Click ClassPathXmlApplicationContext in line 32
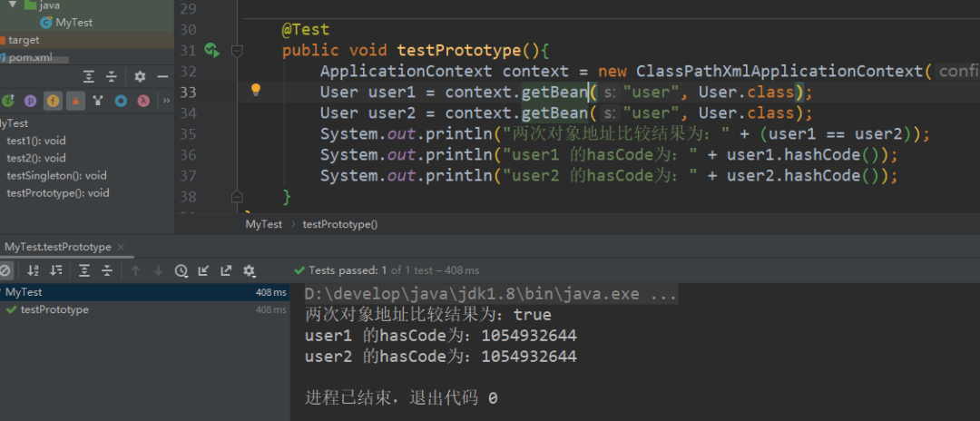Image resolution: width=980 pixels, height=421 pixels. tap(779, 71)
